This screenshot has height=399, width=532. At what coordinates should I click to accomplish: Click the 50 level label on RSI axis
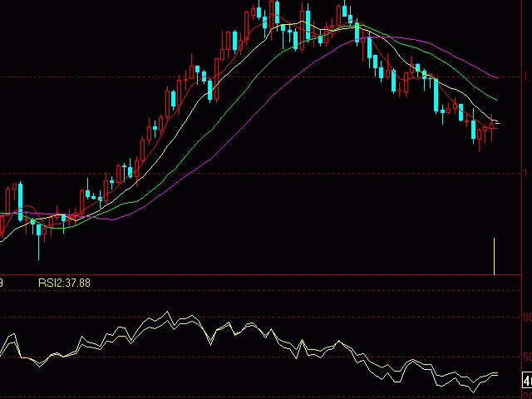(527, 357)
